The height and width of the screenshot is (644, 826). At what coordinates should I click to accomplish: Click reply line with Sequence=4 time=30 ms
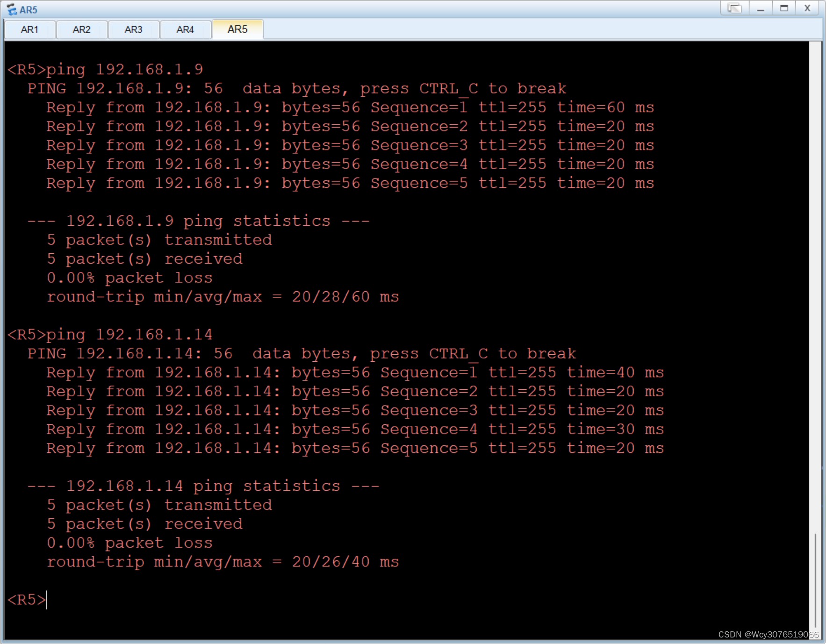click(x=355, y=429)
